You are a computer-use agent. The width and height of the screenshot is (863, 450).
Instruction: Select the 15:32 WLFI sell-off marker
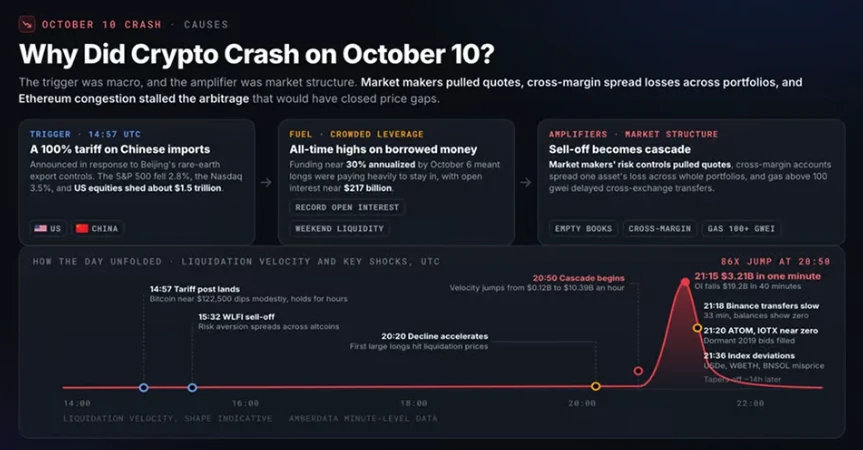192,388
